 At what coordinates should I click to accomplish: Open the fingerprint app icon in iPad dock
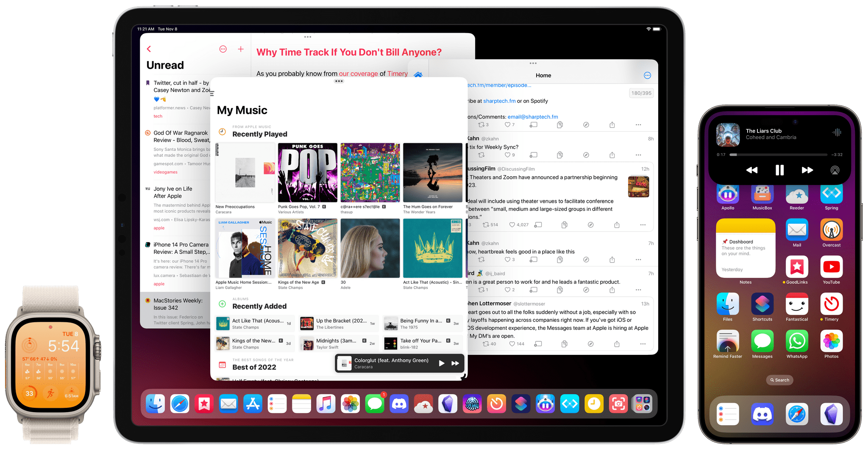(x=472, y=404)
